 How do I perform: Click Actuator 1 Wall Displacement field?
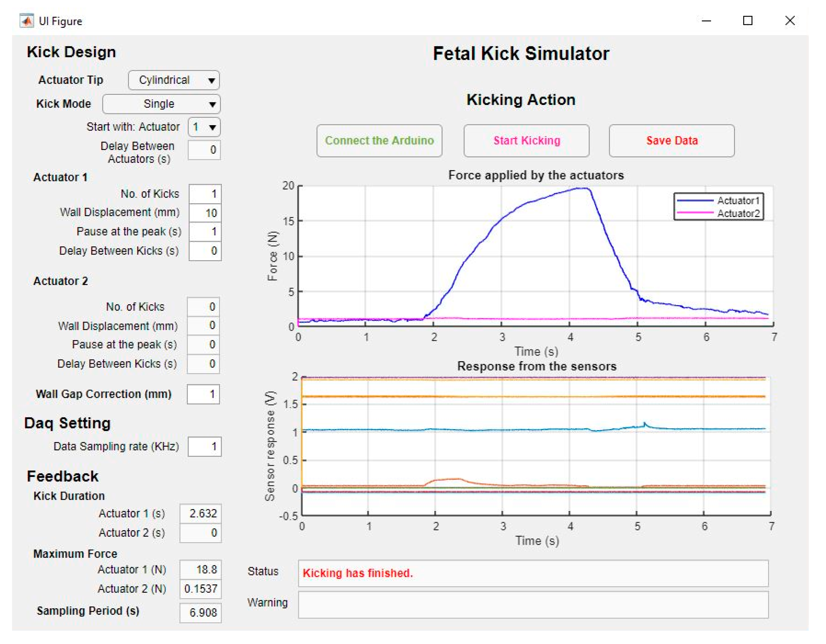[205, 213]
